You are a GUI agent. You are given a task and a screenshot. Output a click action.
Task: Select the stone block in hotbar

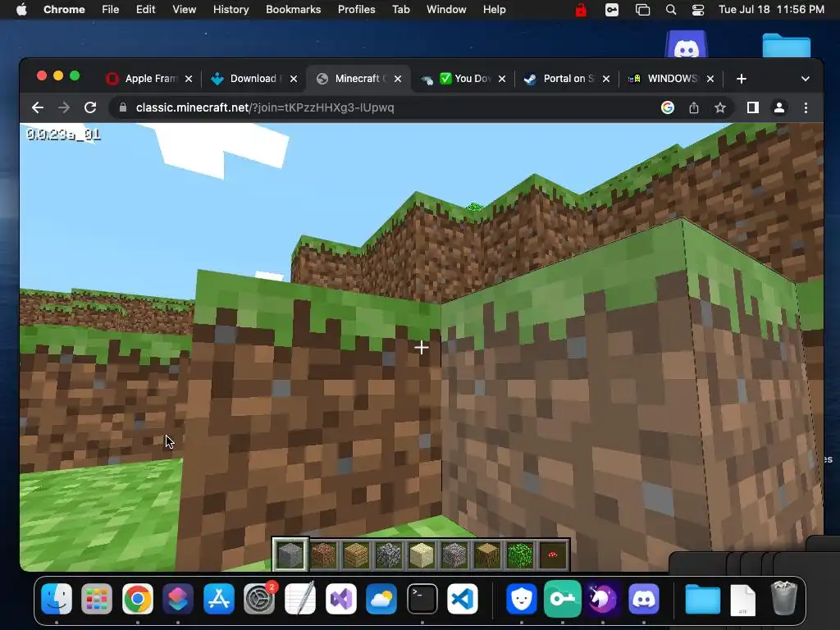point(290,555)
